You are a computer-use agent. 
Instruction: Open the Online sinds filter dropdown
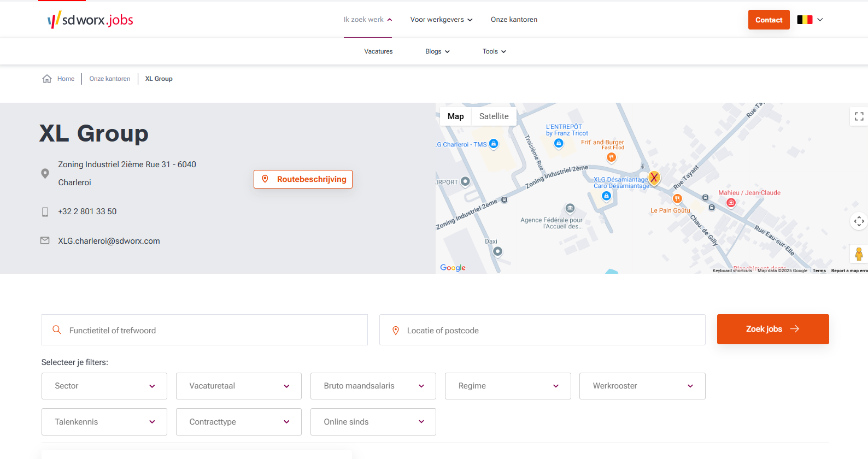[x=373, y=422]
